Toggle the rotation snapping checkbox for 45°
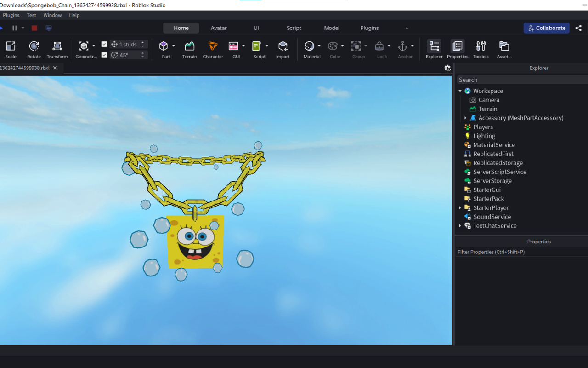Image resolution: width=588 pixels, height=368 pixels. [104, 55]
